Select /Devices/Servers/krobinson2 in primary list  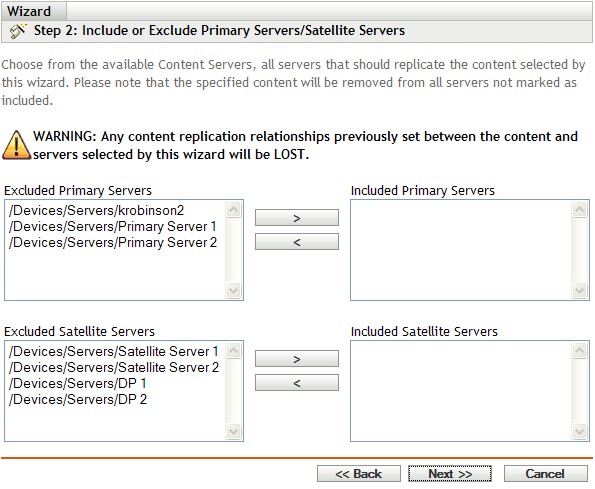point(96,210)
